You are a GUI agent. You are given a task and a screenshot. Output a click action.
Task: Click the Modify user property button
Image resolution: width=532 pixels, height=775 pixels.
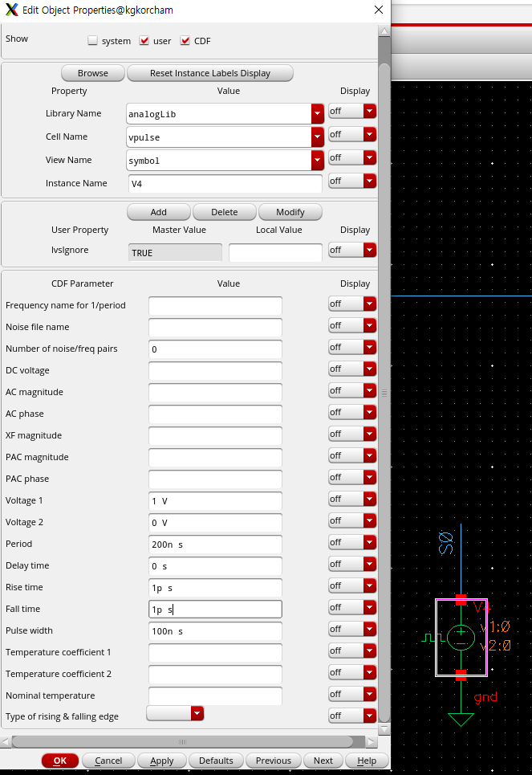(290, 212)
